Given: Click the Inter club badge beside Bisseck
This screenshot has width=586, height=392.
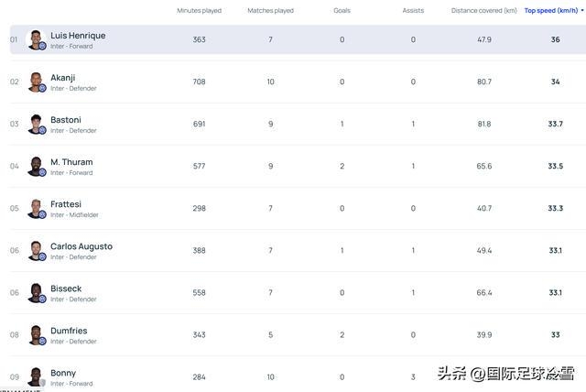Looking at the screenshot, I should (42, 299).
